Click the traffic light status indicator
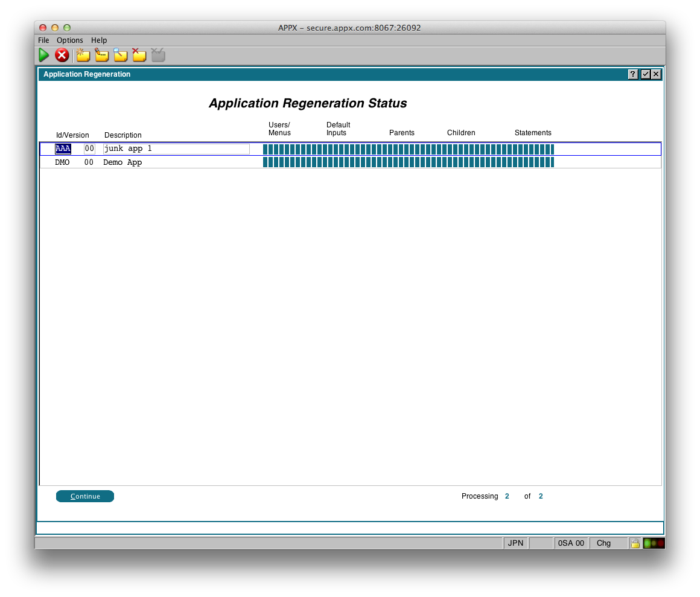 pyautogui.click(x=654, y=543)
